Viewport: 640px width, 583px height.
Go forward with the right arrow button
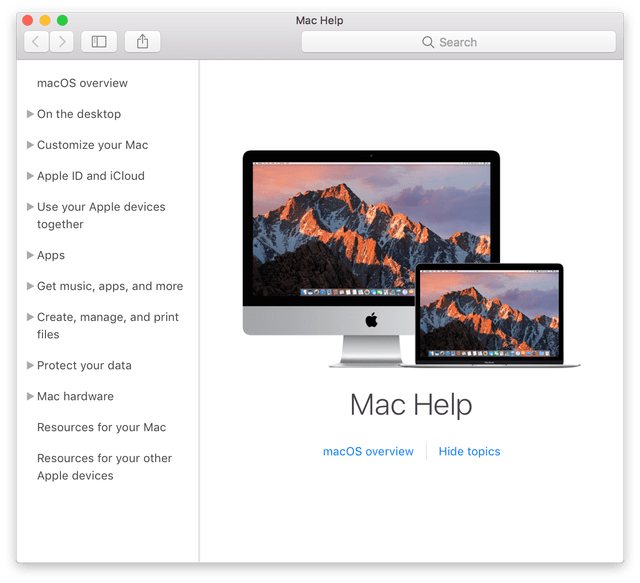[62, 42]
